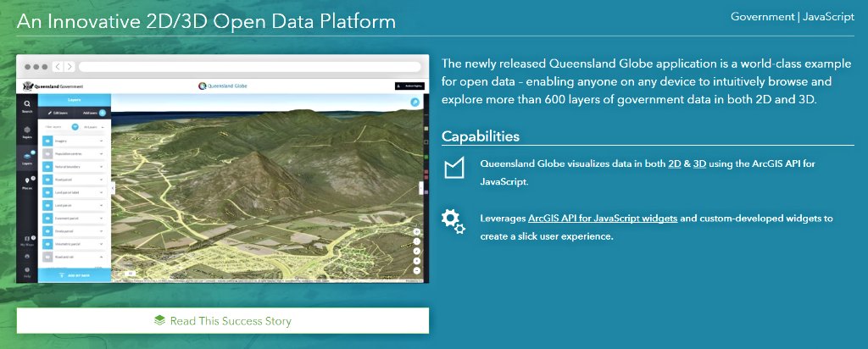Click Edit layers in the layers panel

pyautogui.click(x=58, y=113)
